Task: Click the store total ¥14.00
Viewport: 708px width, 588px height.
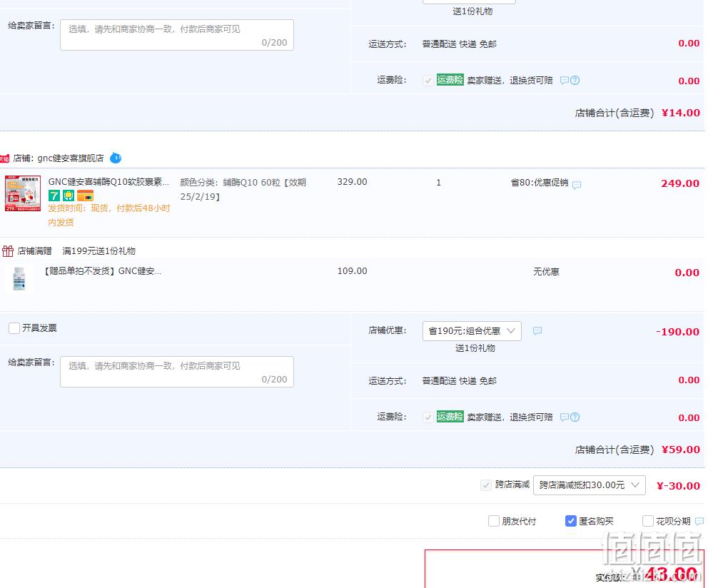Action: [680, 113]
